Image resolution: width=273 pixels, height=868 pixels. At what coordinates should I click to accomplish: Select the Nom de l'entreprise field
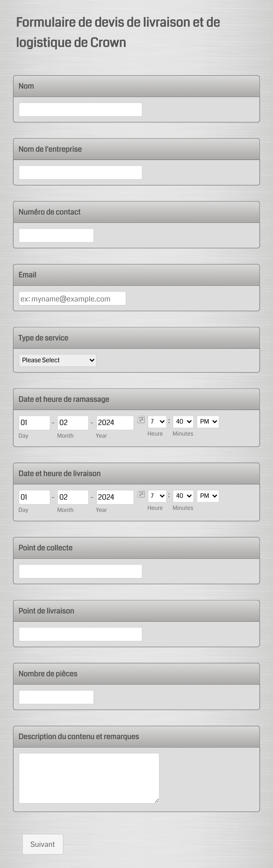[80, 172]
